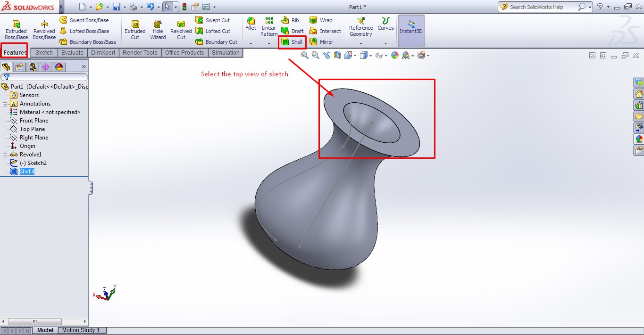The height and width of the screenshot is (335, 644).
Task: Select the Mirror feature
Action: tap(321, 42)
